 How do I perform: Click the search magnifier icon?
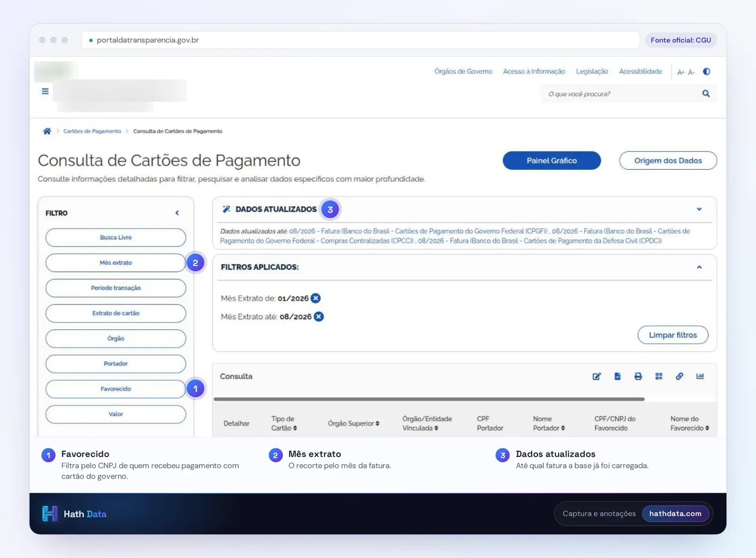pos(706,94)
